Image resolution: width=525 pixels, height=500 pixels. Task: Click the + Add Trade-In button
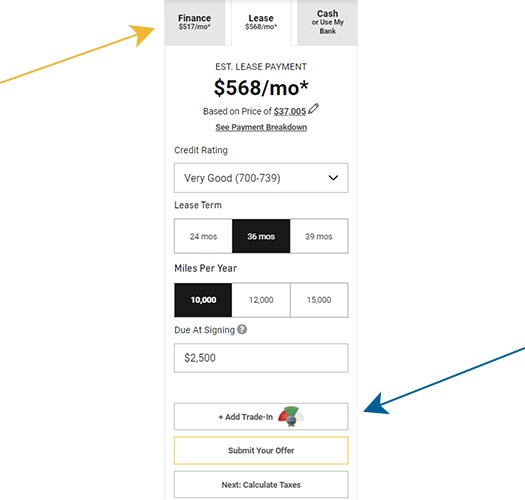point(261,417)
